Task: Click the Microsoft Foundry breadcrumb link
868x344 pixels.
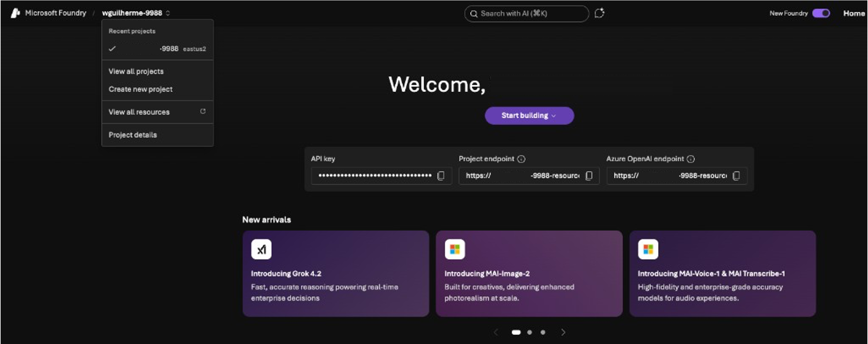Action: tap(56, 13)
